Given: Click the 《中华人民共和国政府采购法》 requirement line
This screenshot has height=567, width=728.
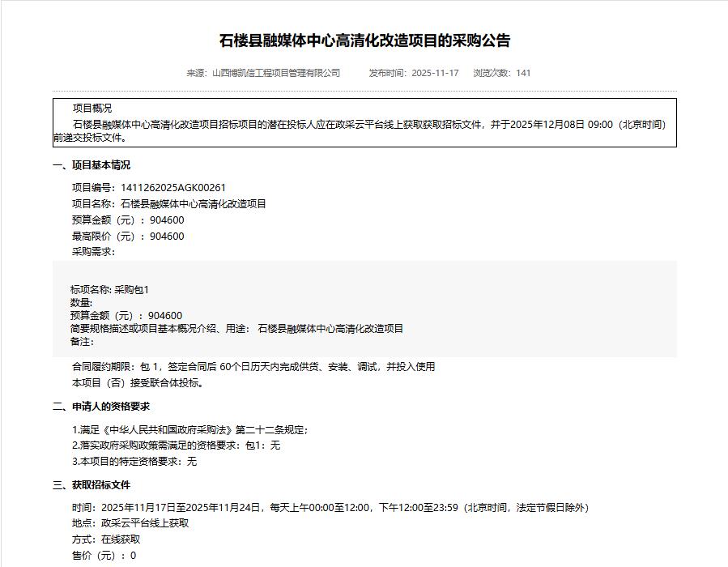Looking at the screenshot, I should click(x=190, y=429).
